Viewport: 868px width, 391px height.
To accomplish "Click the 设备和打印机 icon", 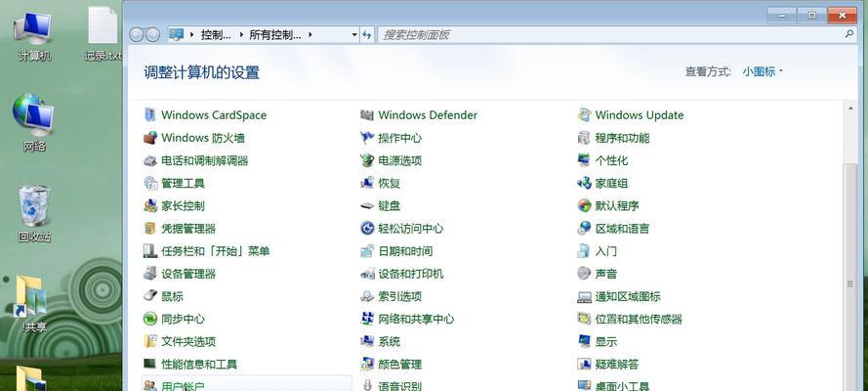I will pos(367,274).
